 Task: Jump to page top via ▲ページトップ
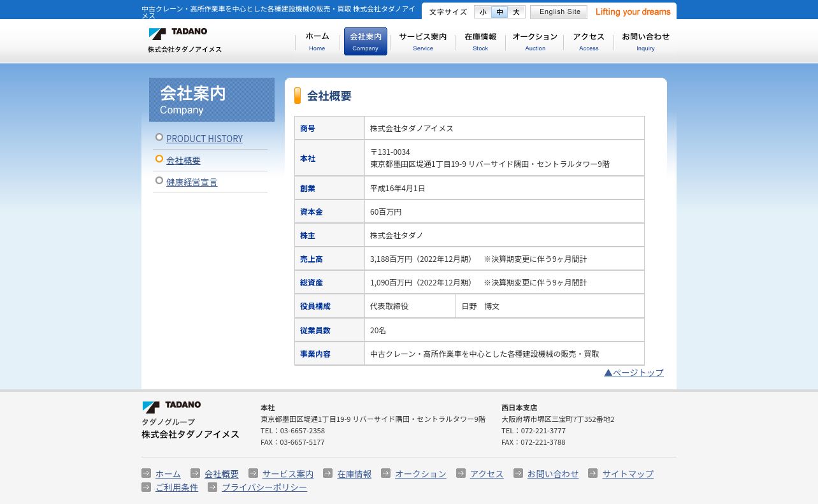(x=634, y=373)
